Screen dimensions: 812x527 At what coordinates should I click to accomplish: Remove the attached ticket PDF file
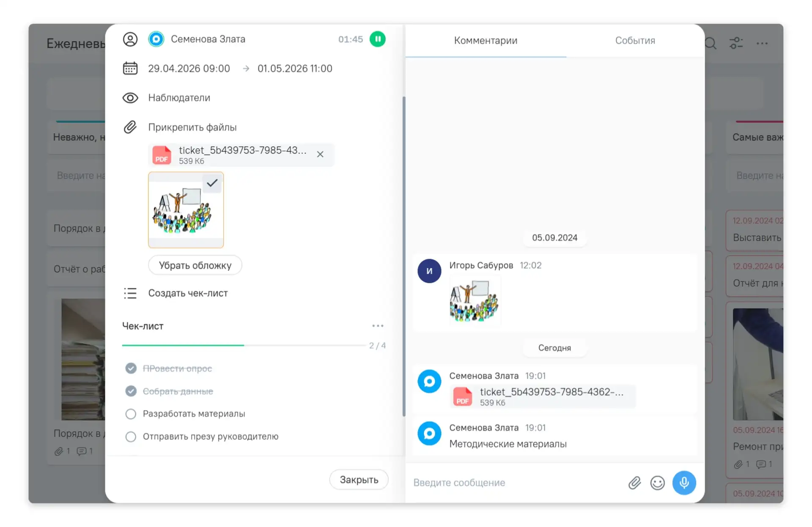point(320,155)
